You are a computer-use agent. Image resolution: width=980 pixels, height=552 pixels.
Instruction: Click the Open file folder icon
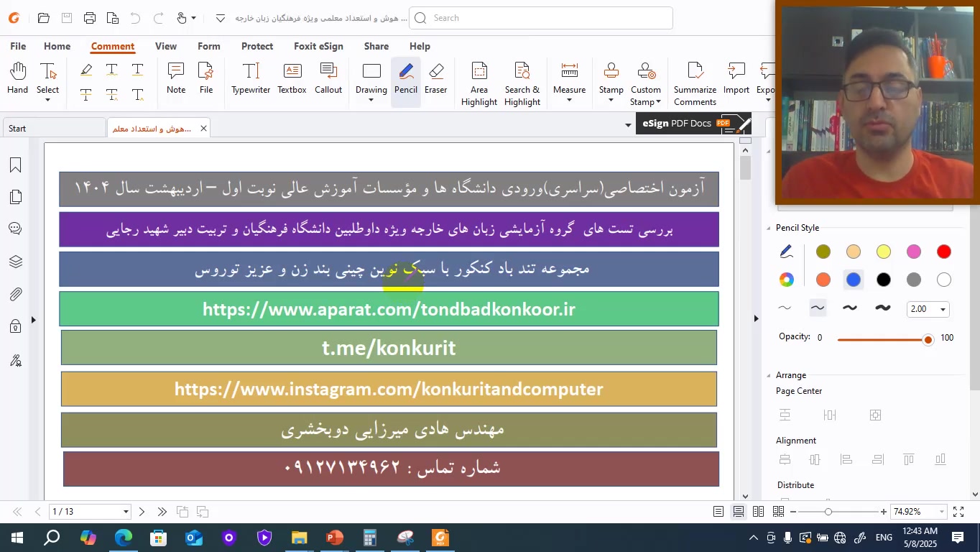(x=43, y=18)
